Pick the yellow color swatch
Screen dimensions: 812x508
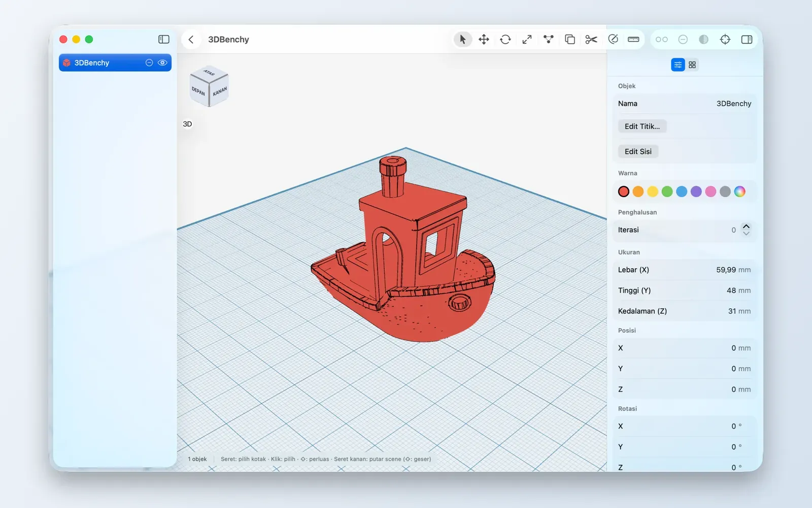(653, 192)
